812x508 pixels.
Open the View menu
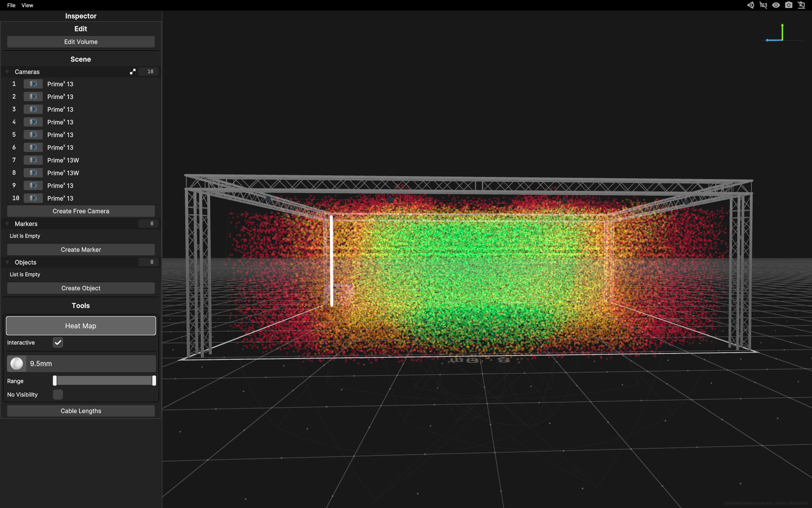(x=27, y=5)
